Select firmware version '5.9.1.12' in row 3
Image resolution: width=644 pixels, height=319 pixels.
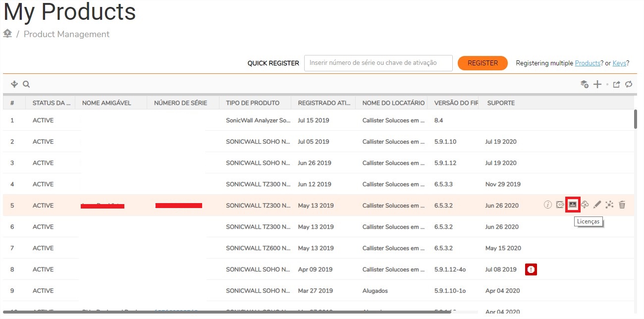[445, 163]
